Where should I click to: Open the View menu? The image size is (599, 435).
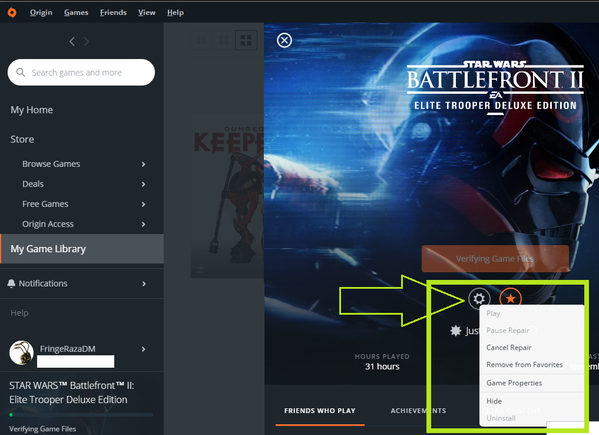[x=147, y=13]
